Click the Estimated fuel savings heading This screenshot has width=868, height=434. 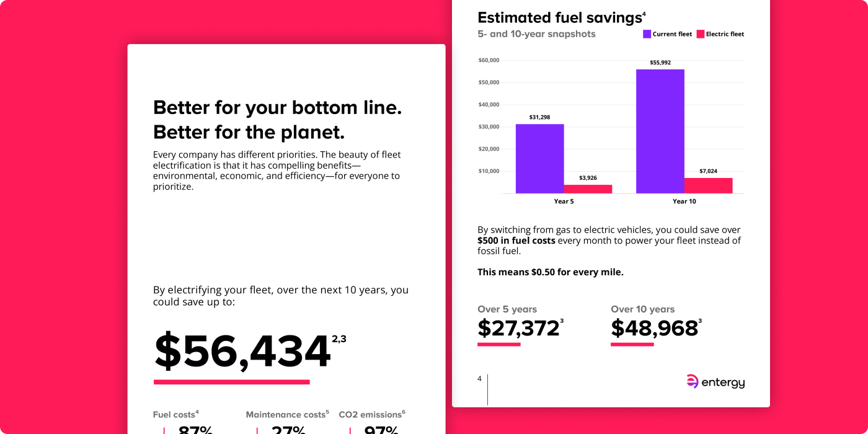coord(559,17)
